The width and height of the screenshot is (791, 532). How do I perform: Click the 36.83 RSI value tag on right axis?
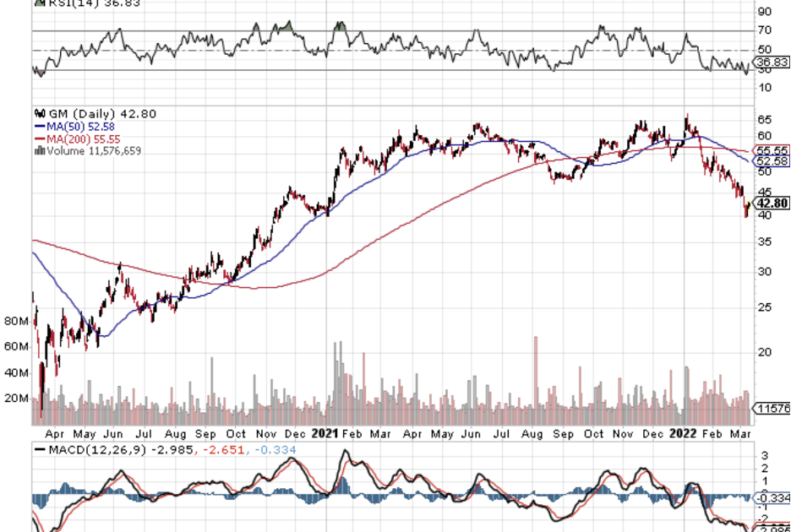coord(772,62)
